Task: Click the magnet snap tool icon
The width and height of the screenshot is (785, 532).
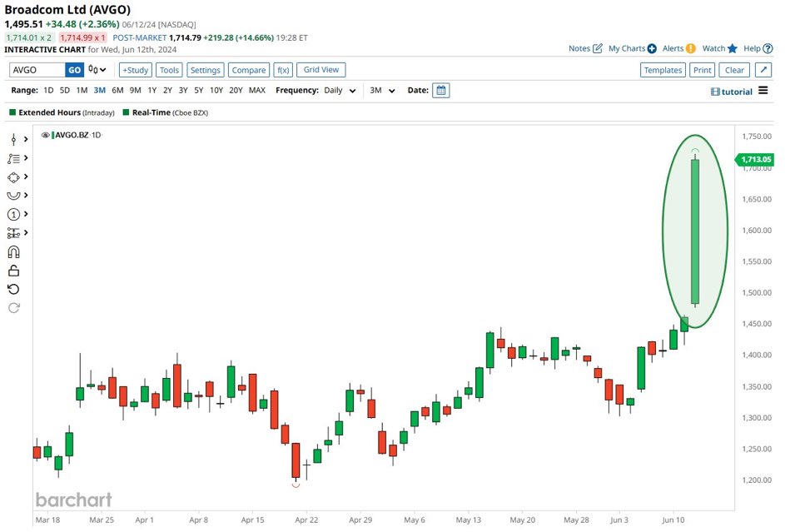Action: coord(13,251)
